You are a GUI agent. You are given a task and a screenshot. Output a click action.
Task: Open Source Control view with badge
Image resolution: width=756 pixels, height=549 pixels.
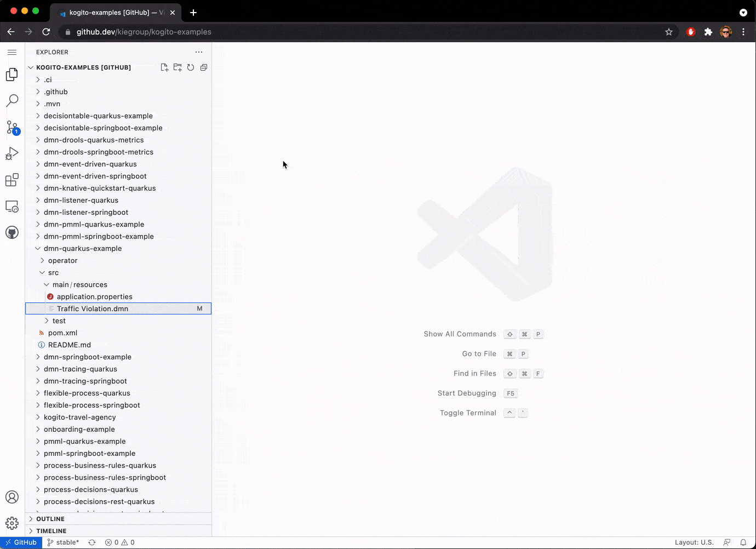(x=12, y=128)
